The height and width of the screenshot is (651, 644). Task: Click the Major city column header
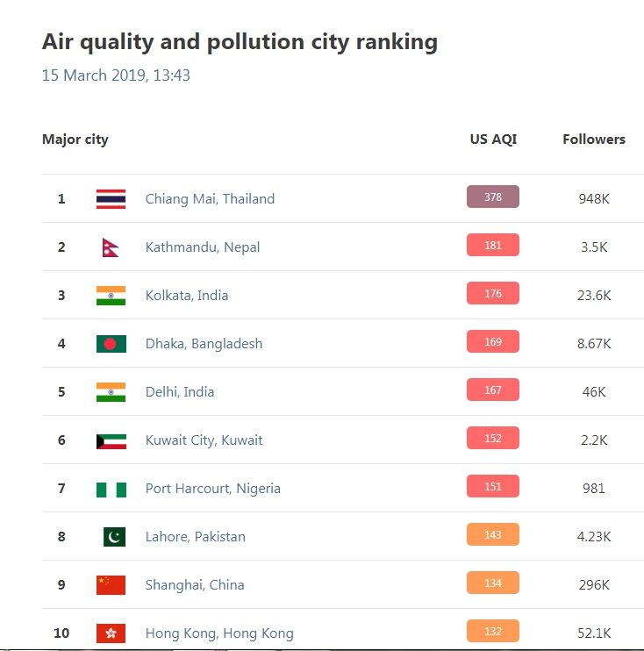pos(75,139)
